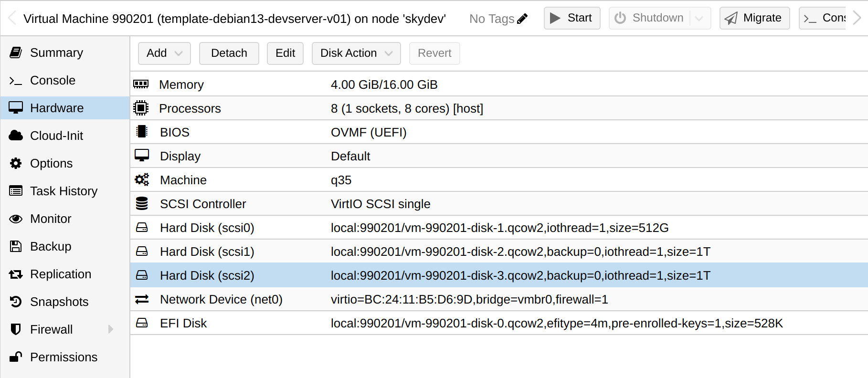Click the Processors CPU chip icon
The height and width of the screenshot is (378, 868).
tap(141, 108)
